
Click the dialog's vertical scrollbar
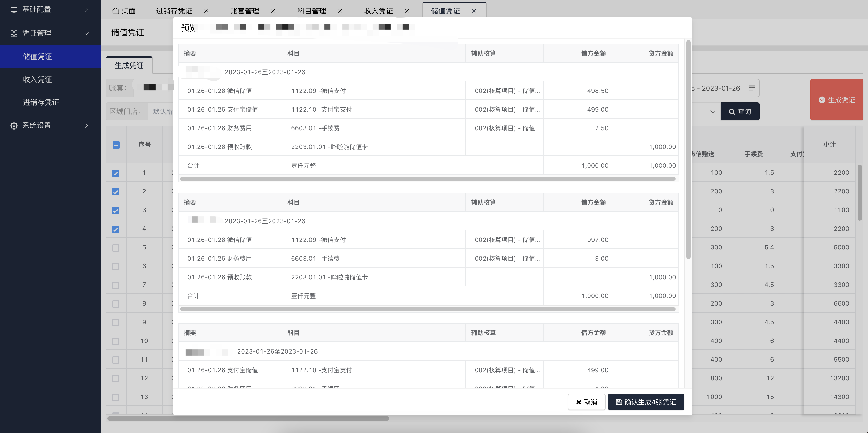(688, 149)
